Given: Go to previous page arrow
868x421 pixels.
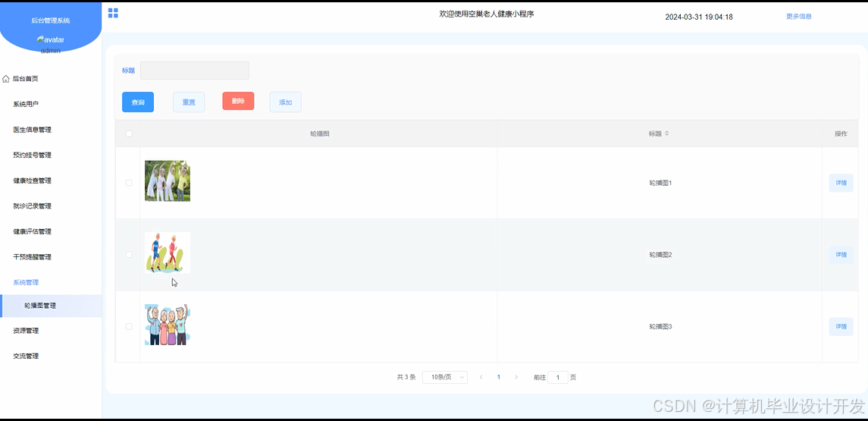Looking at the screenshot, I should [x=481, y=377].
